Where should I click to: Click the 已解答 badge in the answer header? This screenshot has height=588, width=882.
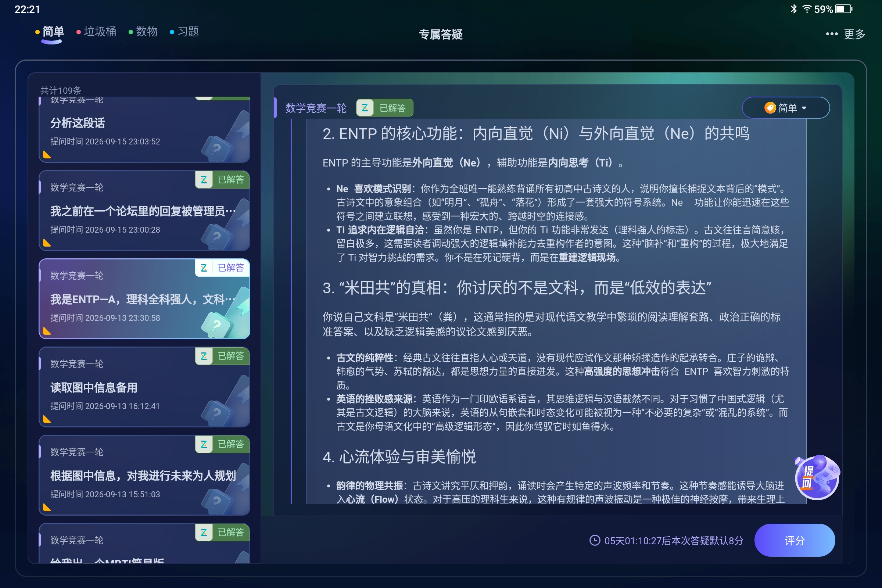(x=384, y=108)
